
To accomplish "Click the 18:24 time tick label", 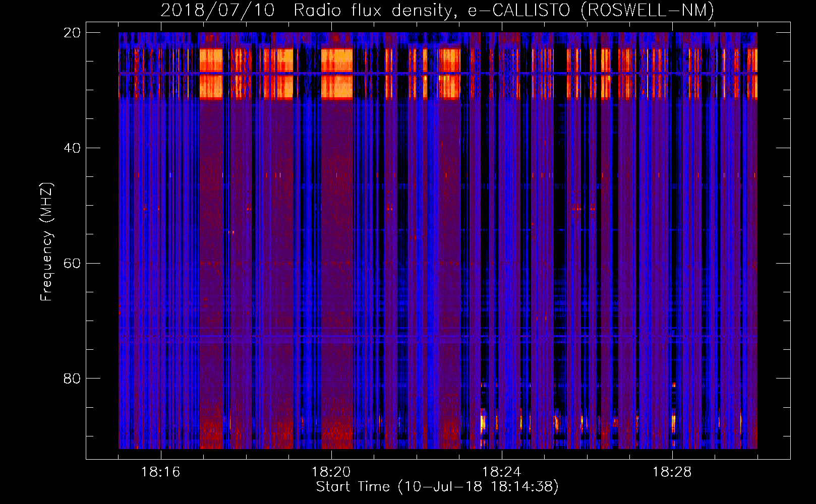I will [501, 472].
